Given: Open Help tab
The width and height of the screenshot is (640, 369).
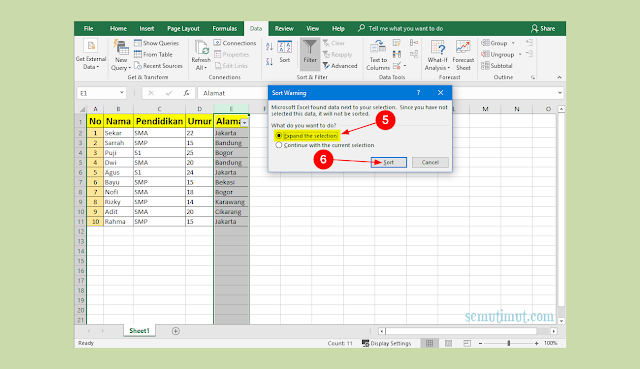Looking at the screenshot, I should point(338,29).
